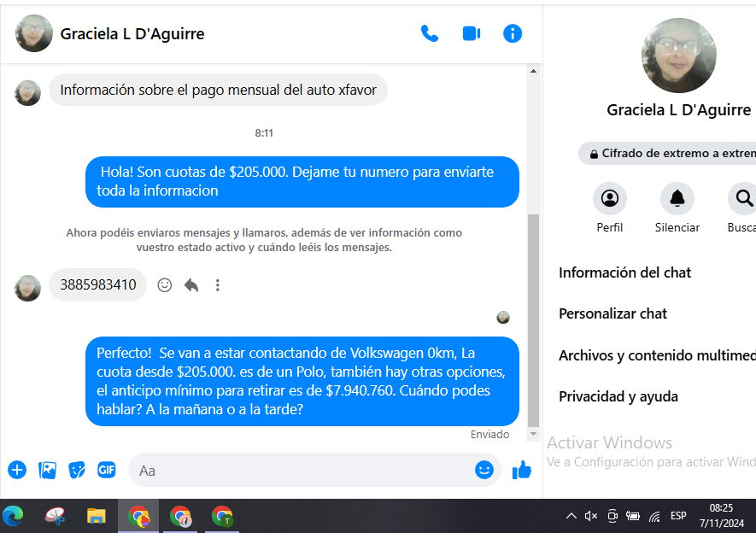
Task: Open the plus more actions button
Action: (x=17, y=470)
